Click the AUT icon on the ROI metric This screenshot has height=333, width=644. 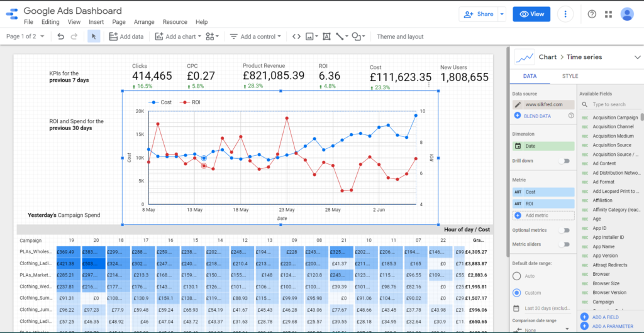coord(518,204)
